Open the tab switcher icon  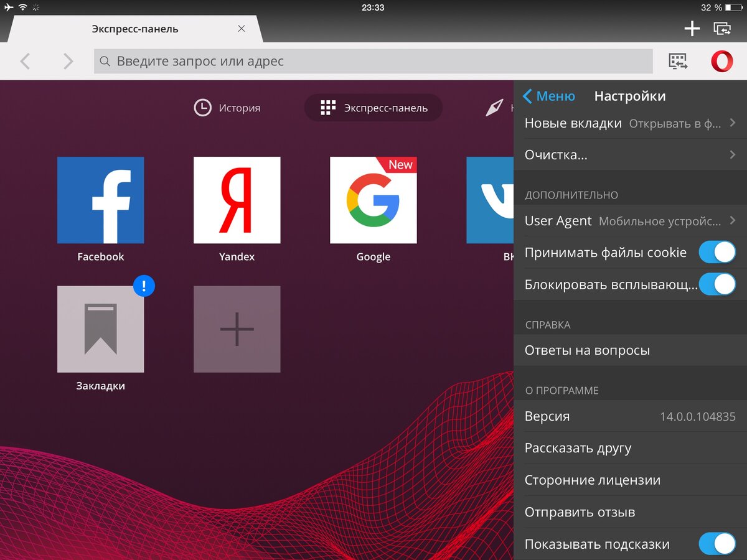pyautogui.click(x=722, y=29)
